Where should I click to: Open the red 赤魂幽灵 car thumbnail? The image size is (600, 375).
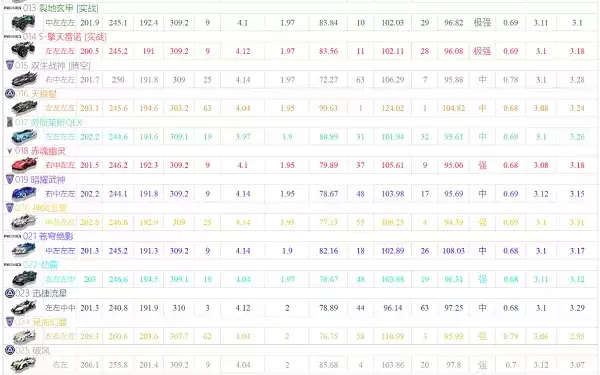[24, 165]
